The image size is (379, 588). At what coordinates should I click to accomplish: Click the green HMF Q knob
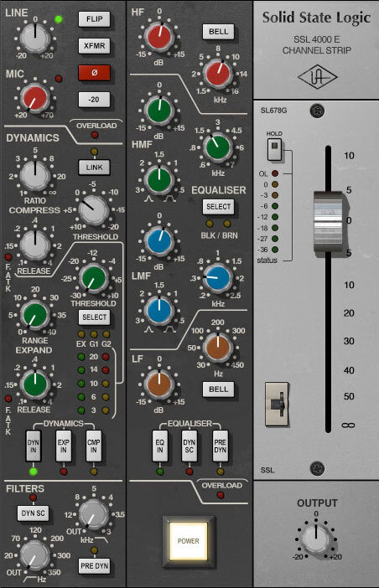click(x=159, y=179)
